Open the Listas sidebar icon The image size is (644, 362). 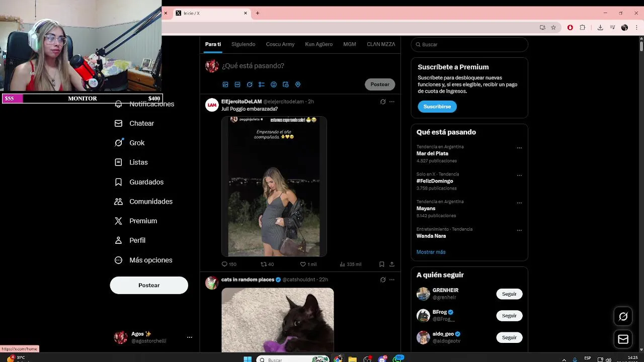[118, 162]
